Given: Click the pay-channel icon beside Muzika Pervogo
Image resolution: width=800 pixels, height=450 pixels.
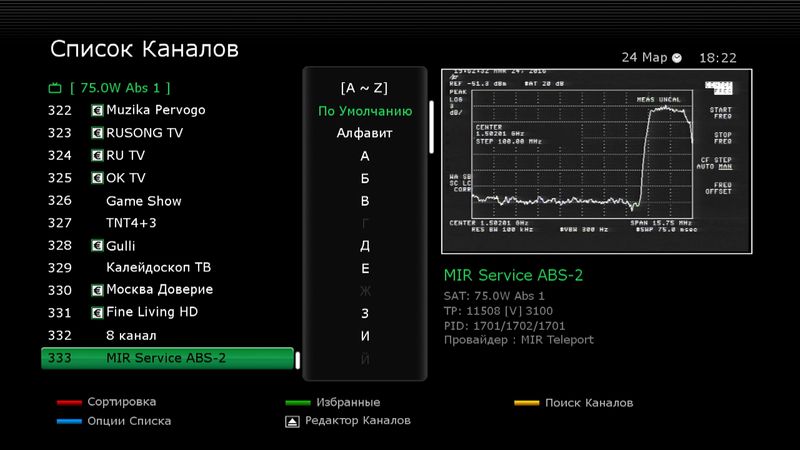Looking at the screenshot, I should [97, 110].
